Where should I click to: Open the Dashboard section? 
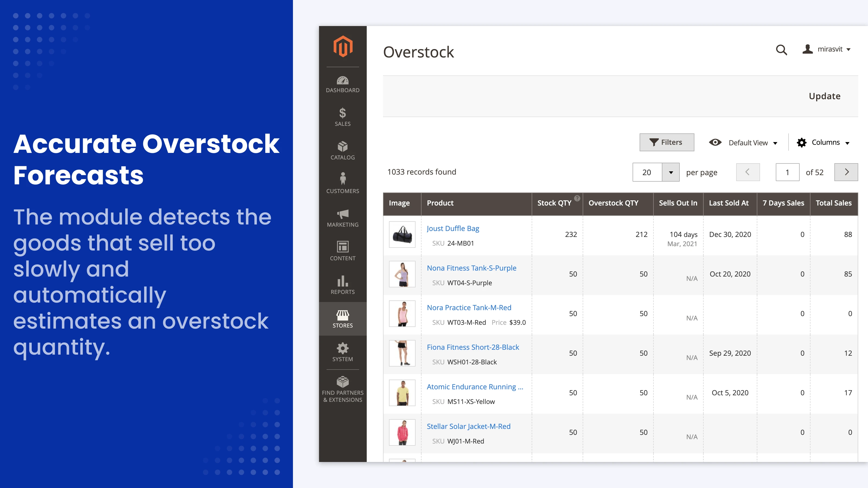click(x=342, y=84)
